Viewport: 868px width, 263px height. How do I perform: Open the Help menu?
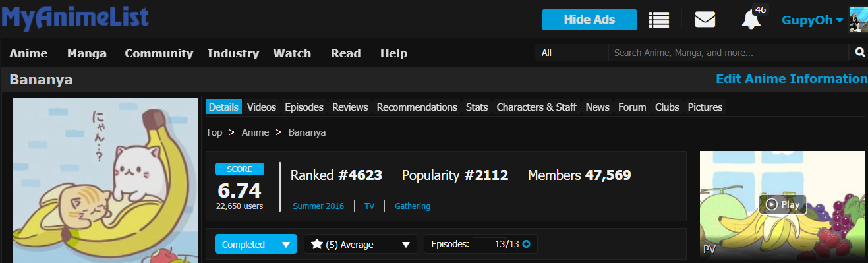point(393,53)
